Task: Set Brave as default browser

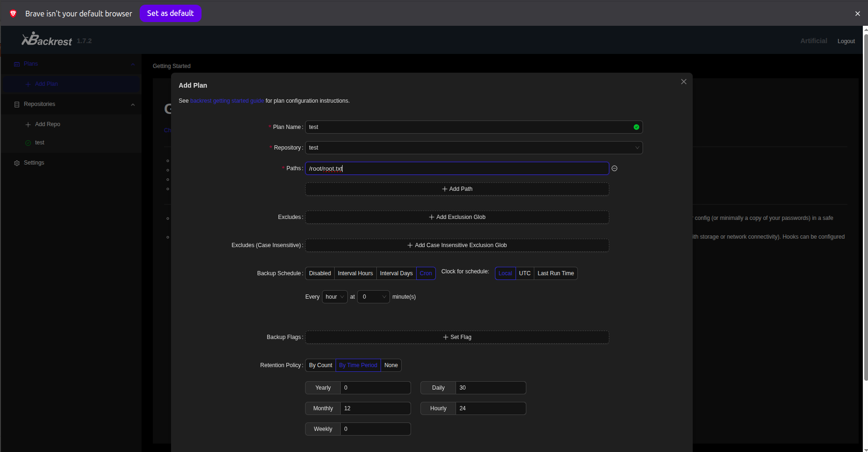Action: point(170,13)
